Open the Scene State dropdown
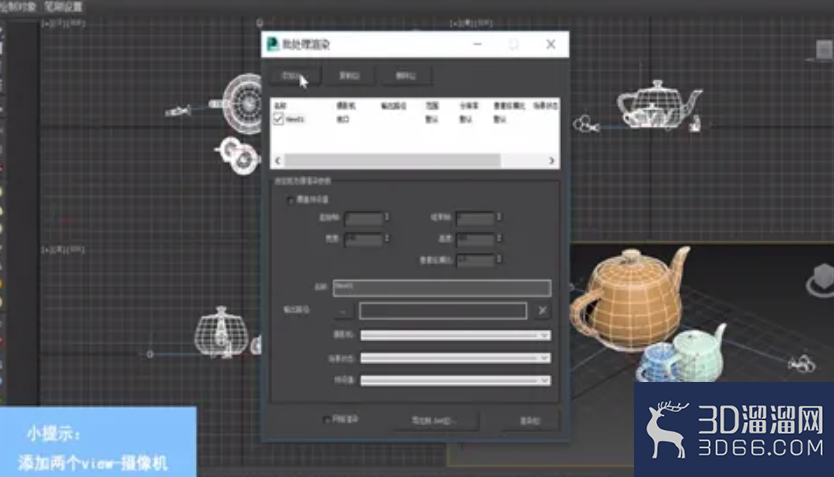The height and width of the screenshot is (477, 834). pos(455,358)
